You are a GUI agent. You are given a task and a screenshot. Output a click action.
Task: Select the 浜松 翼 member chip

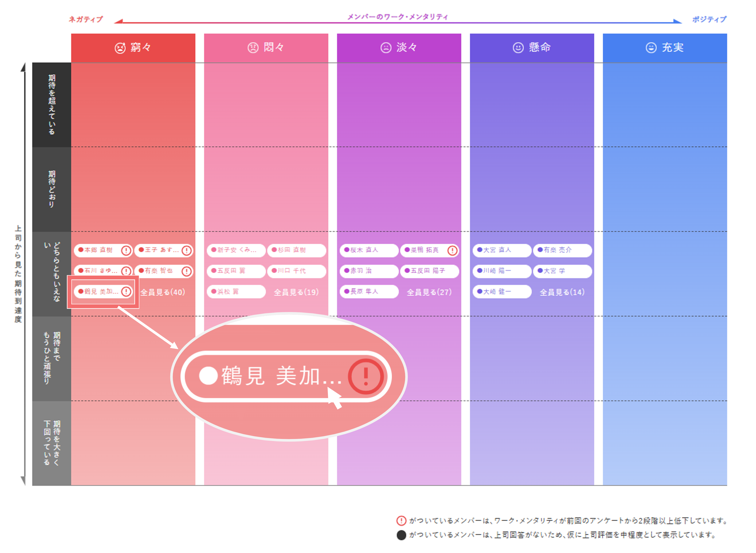(x=236, y=292)
